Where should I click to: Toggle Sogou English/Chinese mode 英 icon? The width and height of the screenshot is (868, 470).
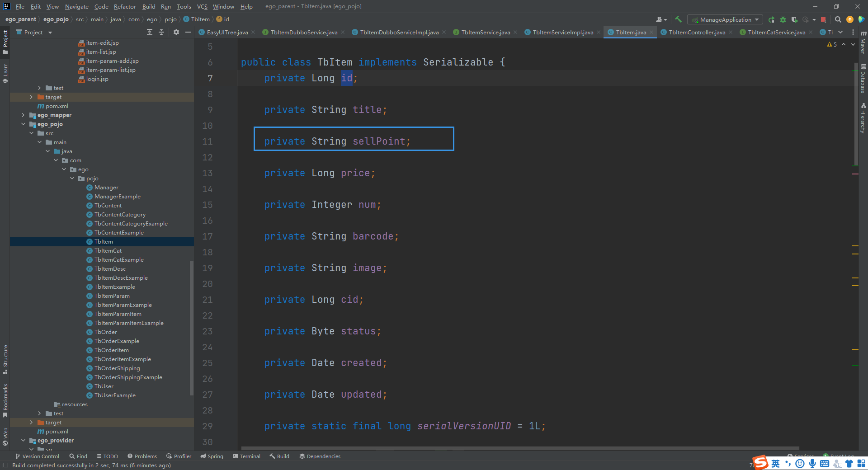coord(776,463)
